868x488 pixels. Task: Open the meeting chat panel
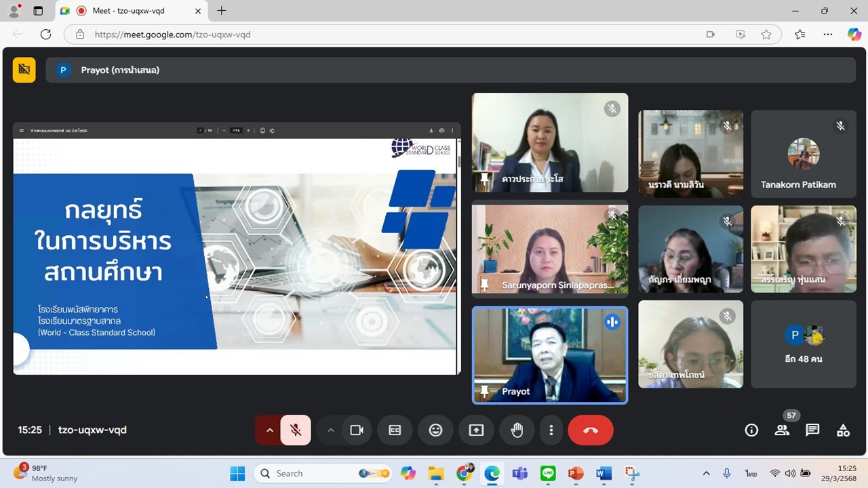[812, 430]
